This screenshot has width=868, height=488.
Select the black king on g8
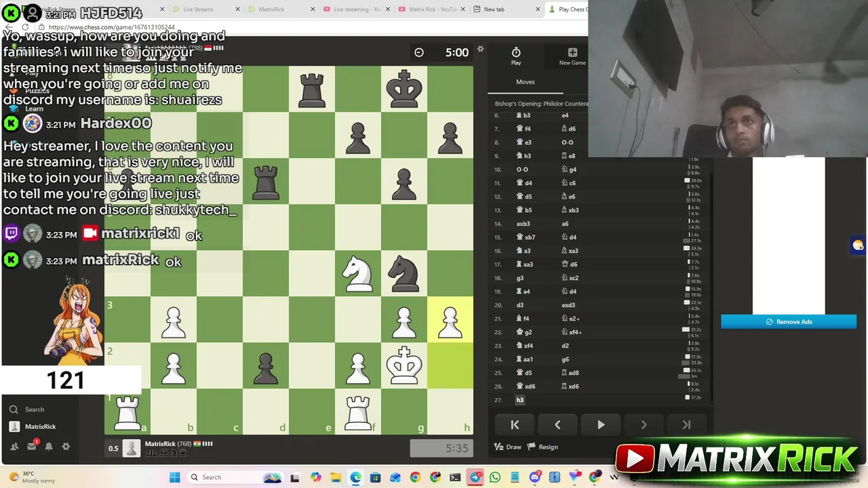pyautogui.click(x=404, y=89)
